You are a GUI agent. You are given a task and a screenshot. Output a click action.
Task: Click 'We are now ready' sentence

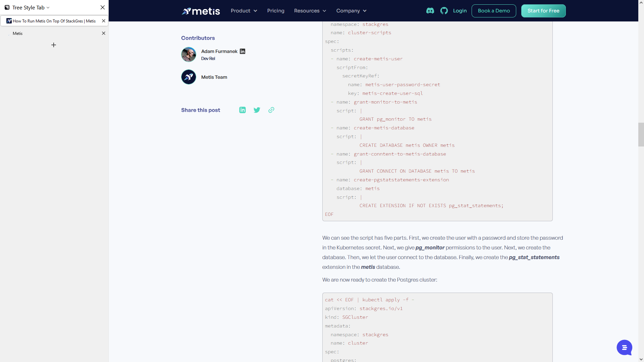click(x=380, y=280)
